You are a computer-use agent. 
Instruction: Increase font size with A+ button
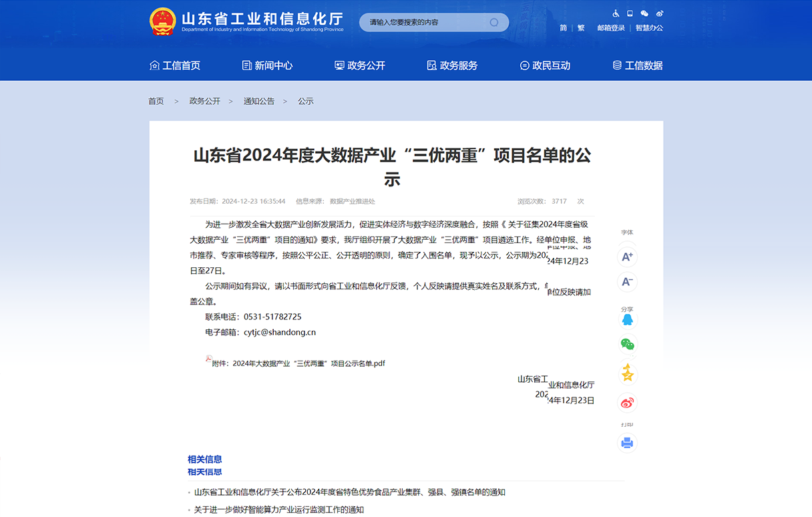627,257
